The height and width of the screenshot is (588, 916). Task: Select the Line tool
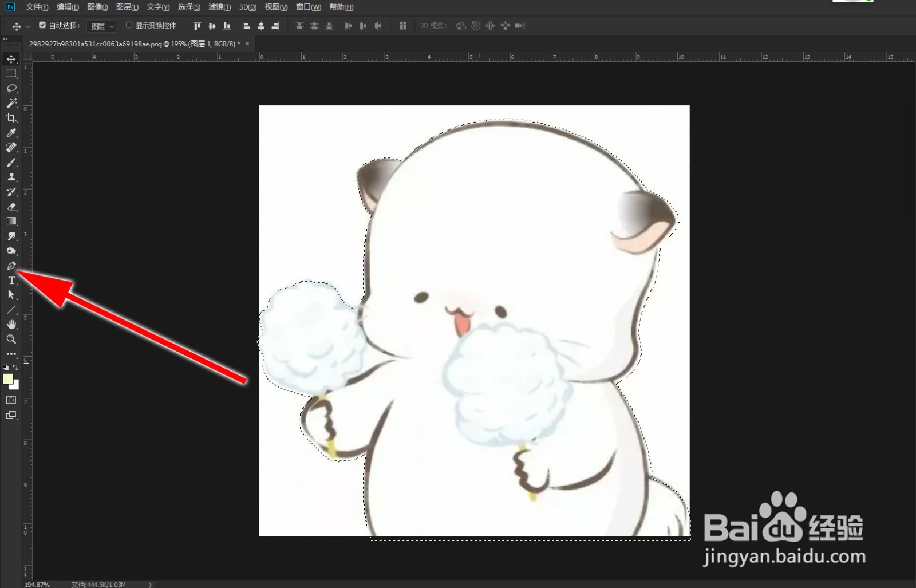pos(11,310)
